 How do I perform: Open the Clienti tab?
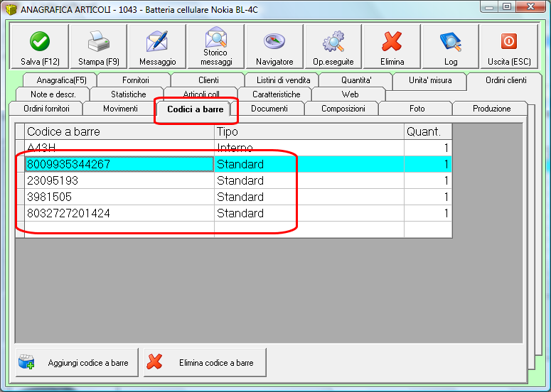pos(208,80)
